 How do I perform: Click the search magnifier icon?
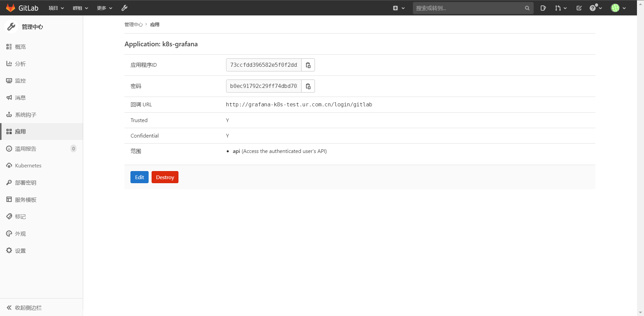pos(527,8)
